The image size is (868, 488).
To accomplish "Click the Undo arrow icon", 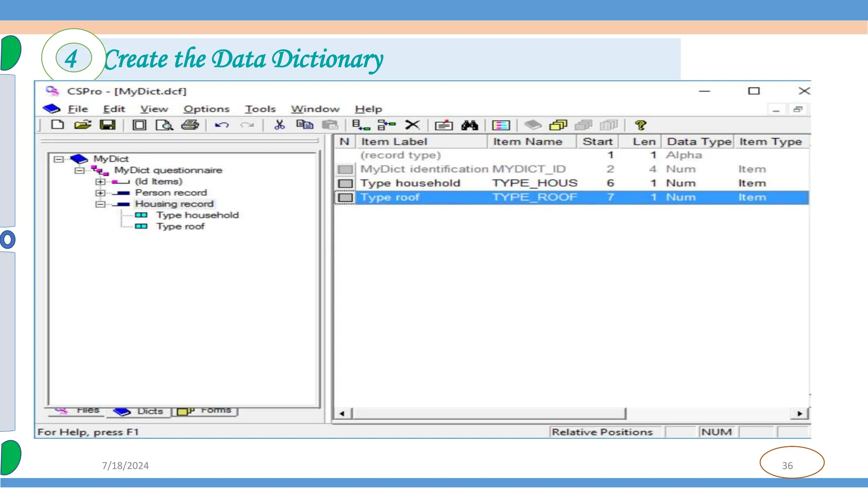I will click(222, 125).
